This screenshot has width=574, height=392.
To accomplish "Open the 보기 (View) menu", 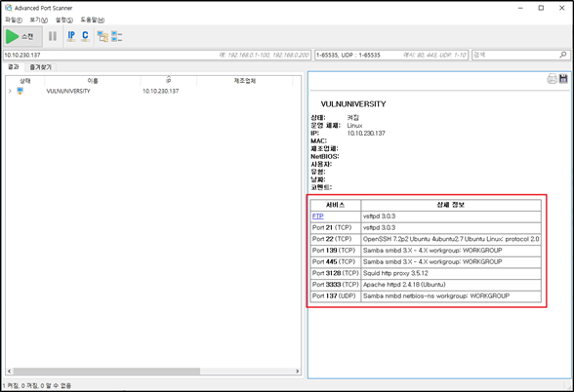I will point(39,20).
